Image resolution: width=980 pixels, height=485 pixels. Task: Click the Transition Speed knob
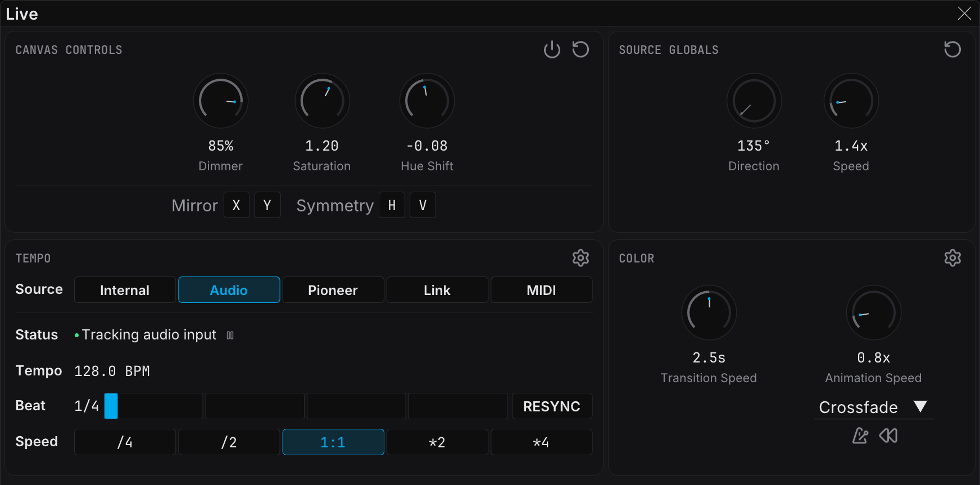tap(709, 312)
